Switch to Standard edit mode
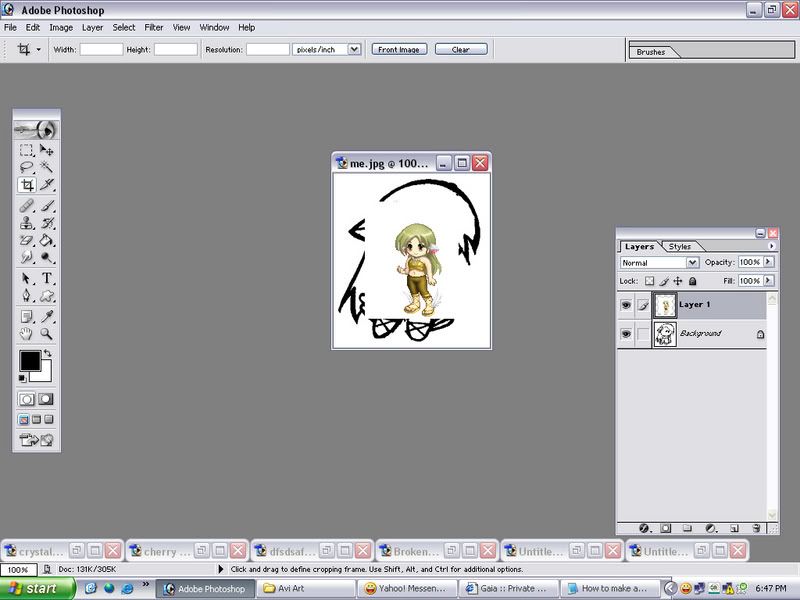Image resolution: width=800 pixels, height=600 pixels. tap(27, 399)
